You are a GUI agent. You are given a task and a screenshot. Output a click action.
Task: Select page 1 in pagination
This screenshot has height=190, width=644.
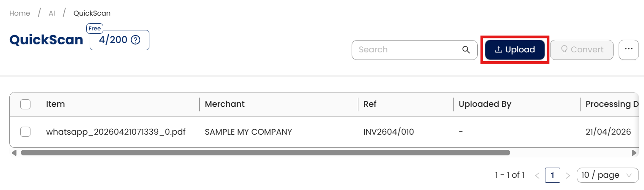(x=553, y=175)
